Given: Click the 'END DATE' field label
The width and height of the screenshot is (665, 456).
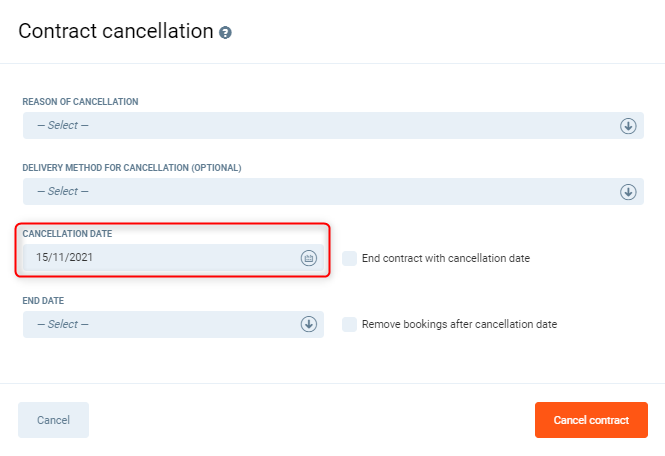Looking at the screenshot, I should point(43,300).
